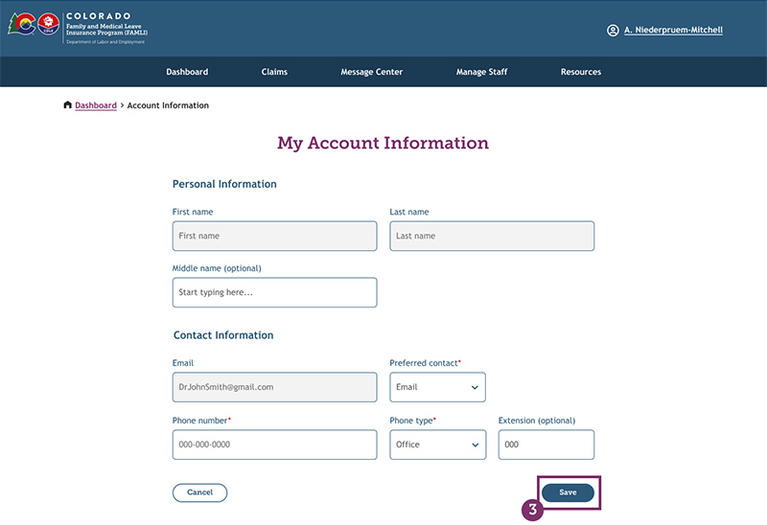Click the Phone type label
Screen dimensions: 767x525
coord(412,420)
